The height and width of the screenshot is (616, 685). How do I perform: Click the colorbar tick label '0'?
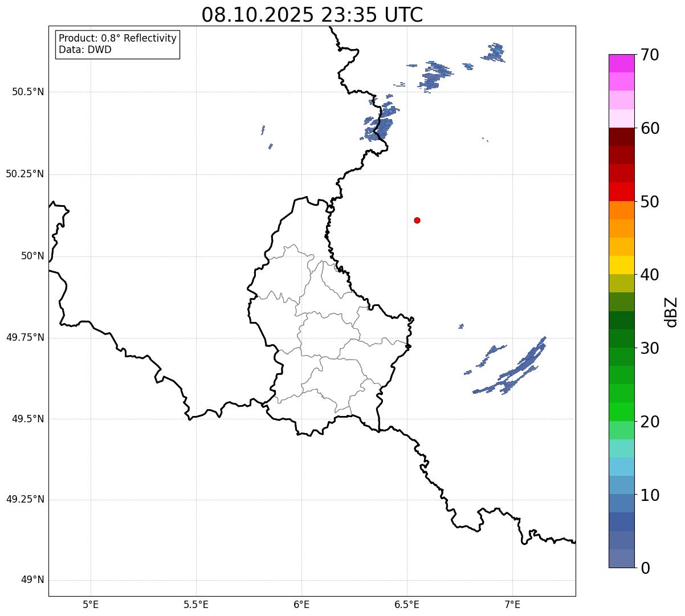click(645, 568)
